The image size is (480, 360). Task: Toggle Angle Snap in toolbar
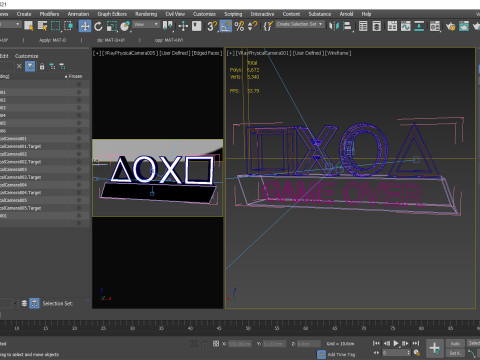[226, 26]
